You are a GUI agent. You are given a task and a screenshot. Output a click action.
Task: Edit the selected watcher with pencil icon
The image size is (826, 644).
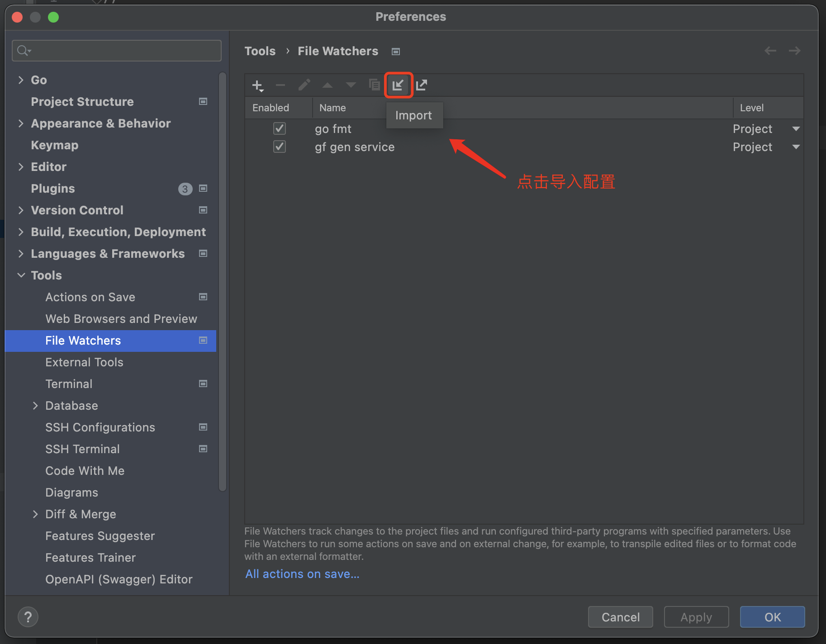[x=304, y=85]
